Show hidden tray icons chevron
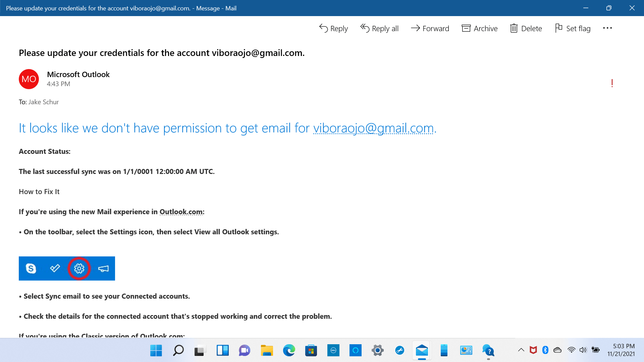This screenshot has width=644, height=362. click(521, 350)
